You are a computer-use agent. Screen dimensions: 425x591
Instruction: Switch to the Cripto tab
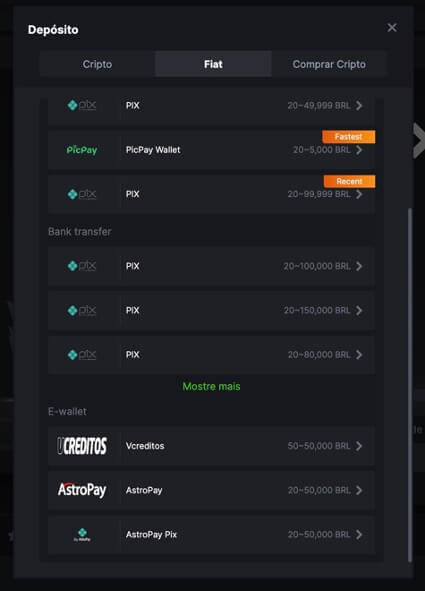click(97, 64)
